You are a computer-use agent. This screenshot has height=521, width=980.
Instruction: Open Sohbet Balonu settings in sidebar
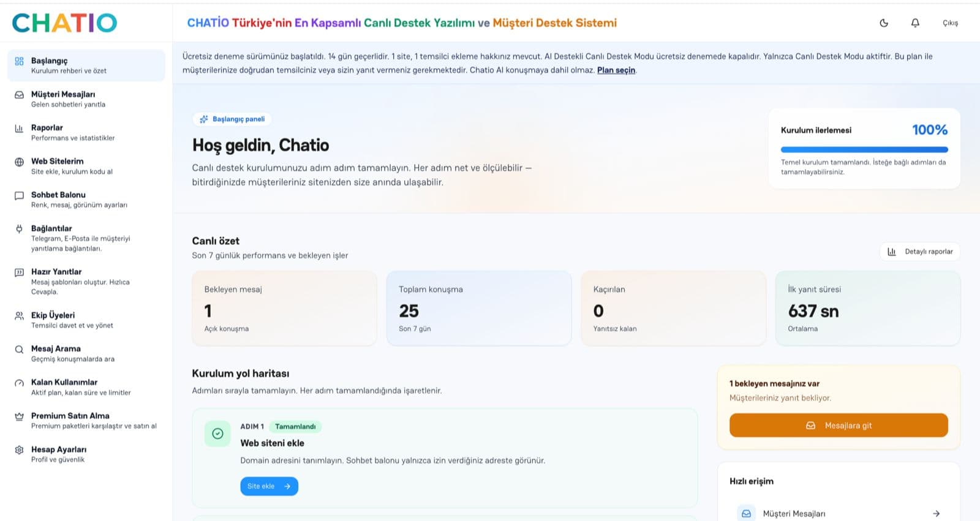tap(86, 200)
